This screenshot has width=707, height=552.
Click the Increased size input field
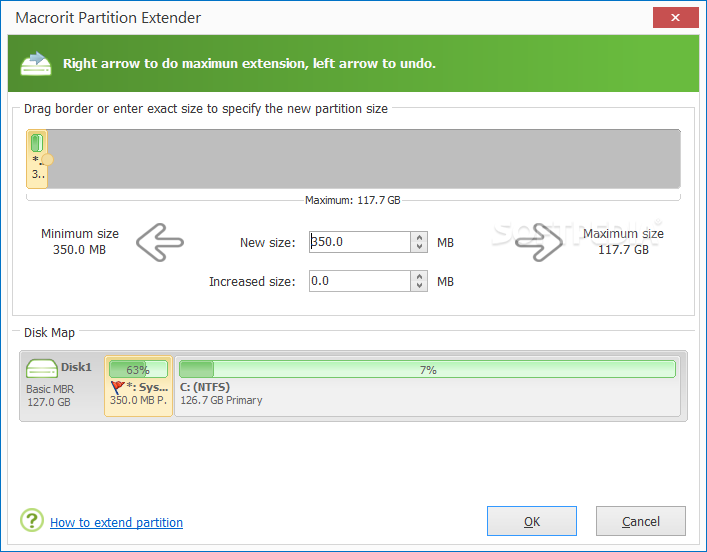pyautogui.click(x=360, y=281)
